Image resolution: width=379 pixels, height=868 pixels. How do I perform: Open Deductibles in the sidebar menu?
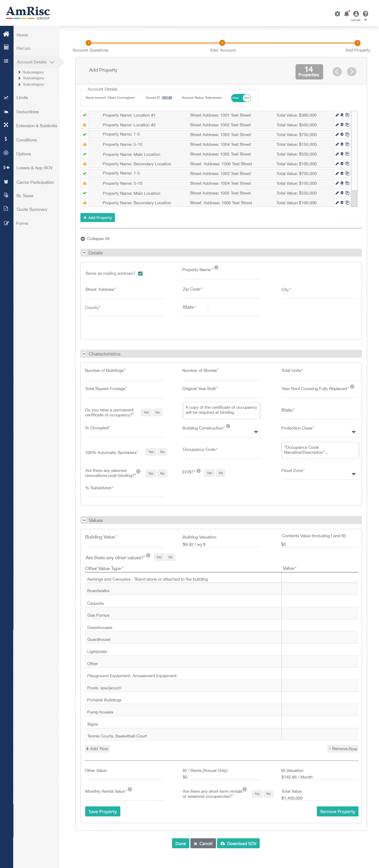pos(28,112)
